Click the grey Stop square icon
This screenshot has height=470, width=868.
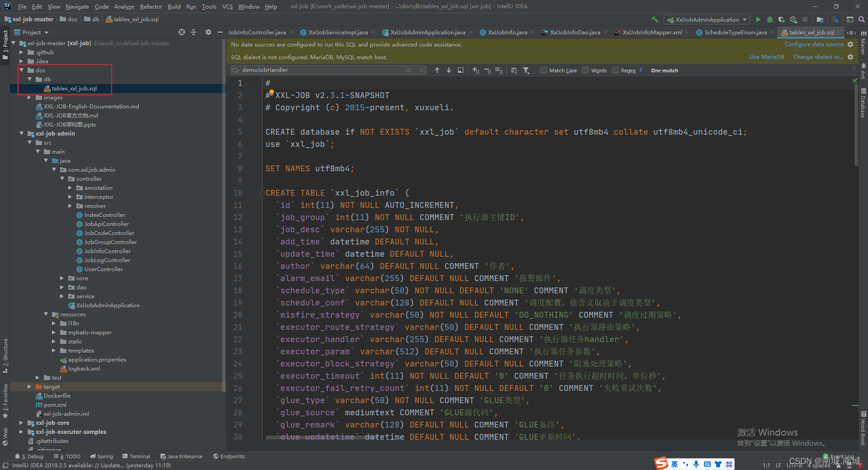click(x=805, y=19)
